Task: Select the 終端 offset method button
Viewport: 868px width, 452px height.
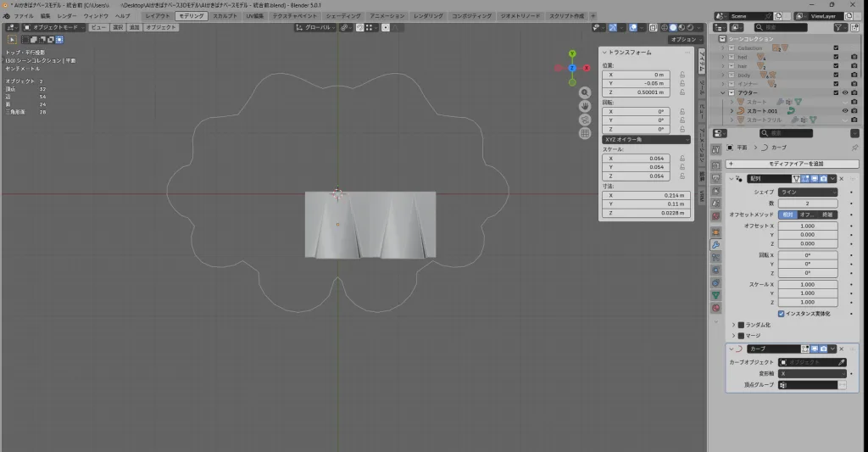Action: 829,215
